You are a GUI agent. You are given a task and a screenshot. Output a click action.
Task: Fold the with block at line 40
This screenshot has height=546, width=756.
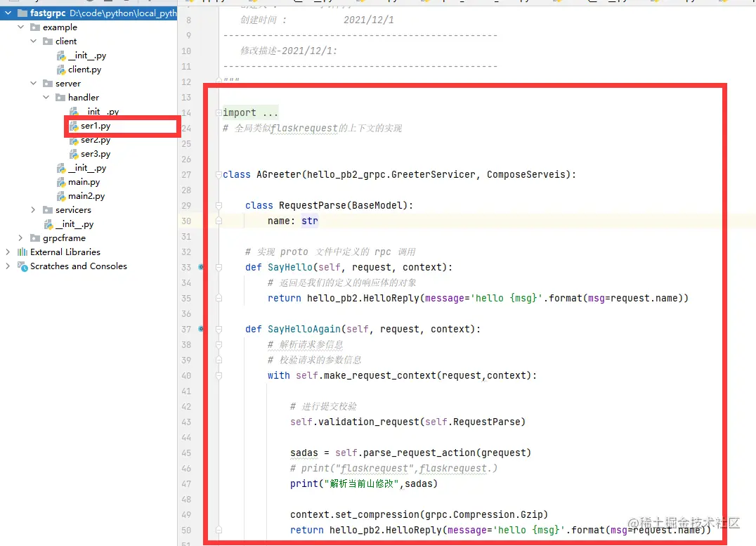219,375
